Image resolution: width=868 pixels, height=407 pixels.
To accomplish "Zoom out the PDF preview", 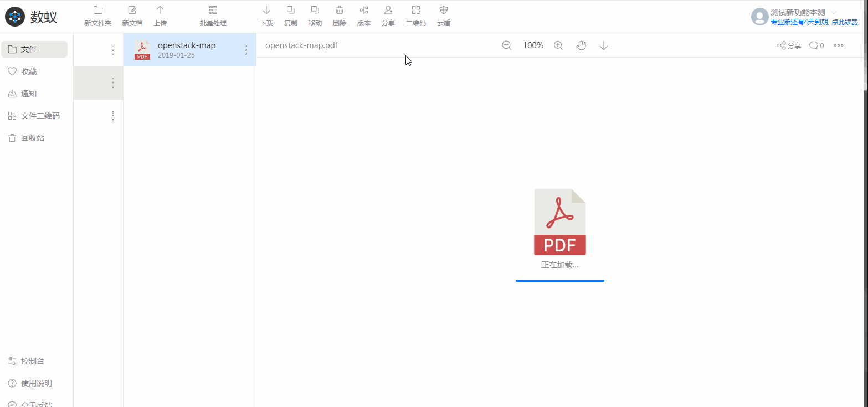I will [506, 45].
